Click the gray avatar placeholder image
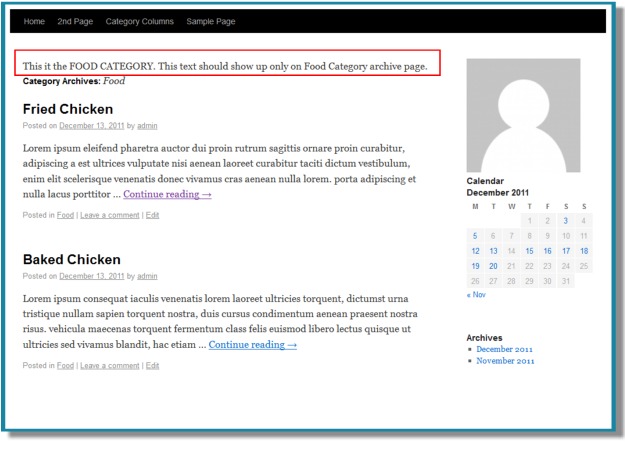Viewport: 625px width, 450px height. (523, 116)
